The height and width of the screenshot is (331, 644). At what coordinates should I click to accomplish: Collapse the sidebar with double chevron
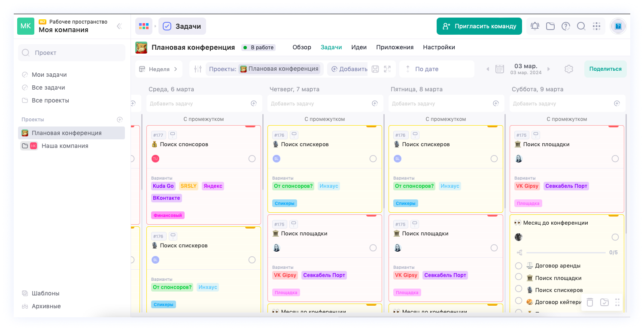point(119,26)
